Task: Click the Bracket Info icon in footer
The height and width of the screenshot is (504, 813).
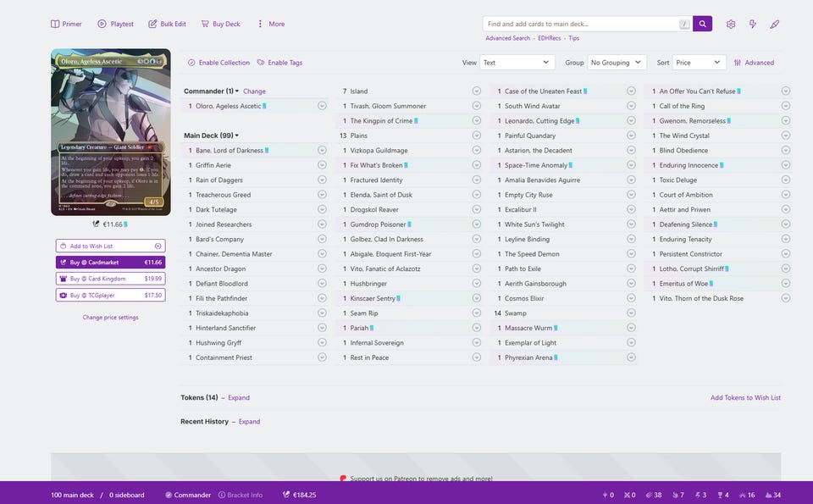Action: pyautogui.click(x=222, y=495)
